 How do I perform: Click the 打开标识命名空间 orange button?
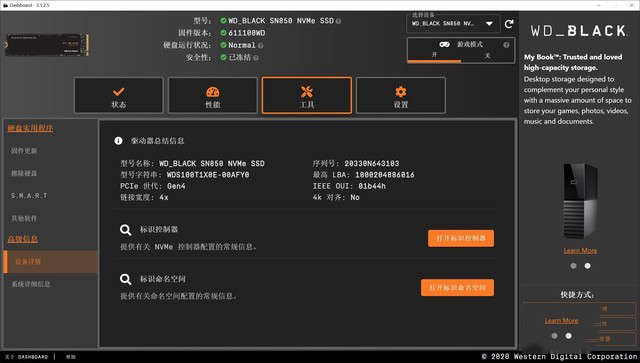[x=458, y=287]
